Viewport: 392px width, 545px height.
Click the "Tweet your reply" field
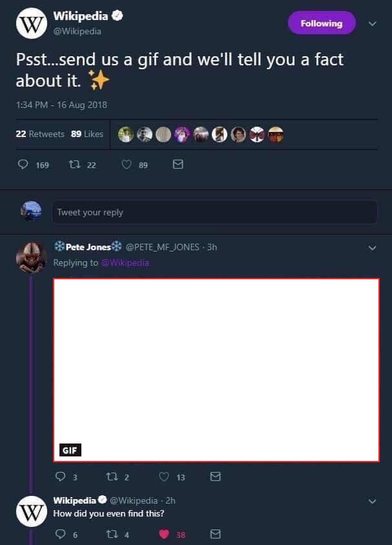(x=214, y=212)
